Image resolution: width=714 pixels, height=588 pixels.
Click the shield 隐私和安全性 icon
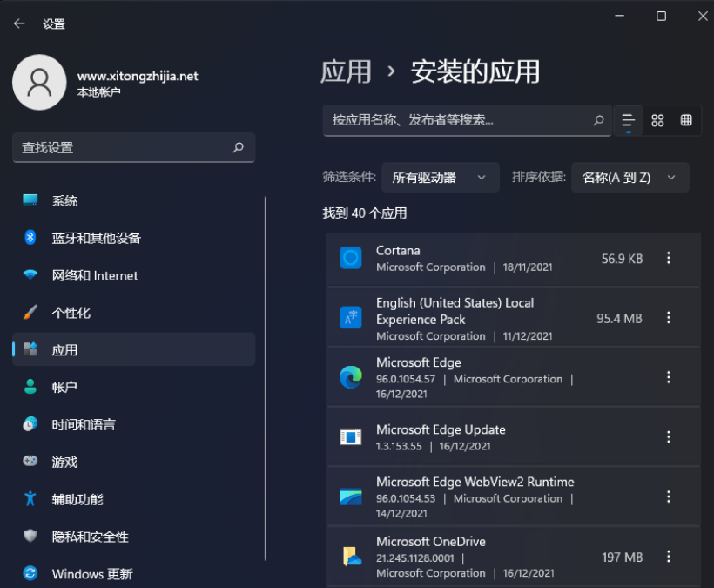click(x=30, y=536)
